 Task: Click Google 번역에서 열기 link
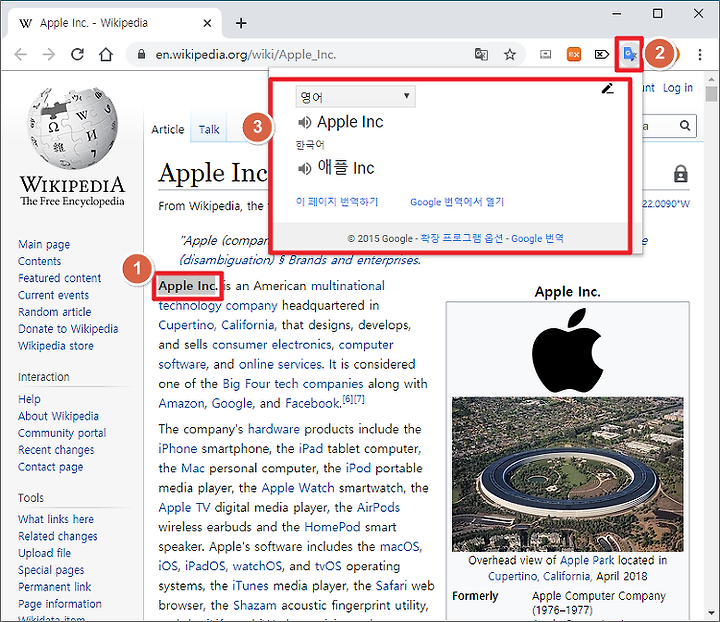coord(457,202)
